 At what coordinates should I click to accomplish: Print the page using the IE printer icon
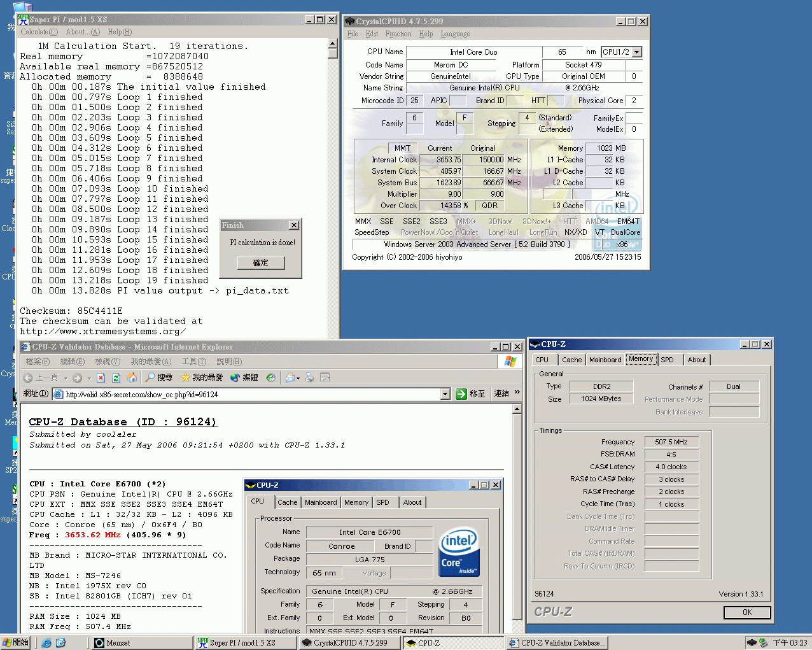click(310, 378)
